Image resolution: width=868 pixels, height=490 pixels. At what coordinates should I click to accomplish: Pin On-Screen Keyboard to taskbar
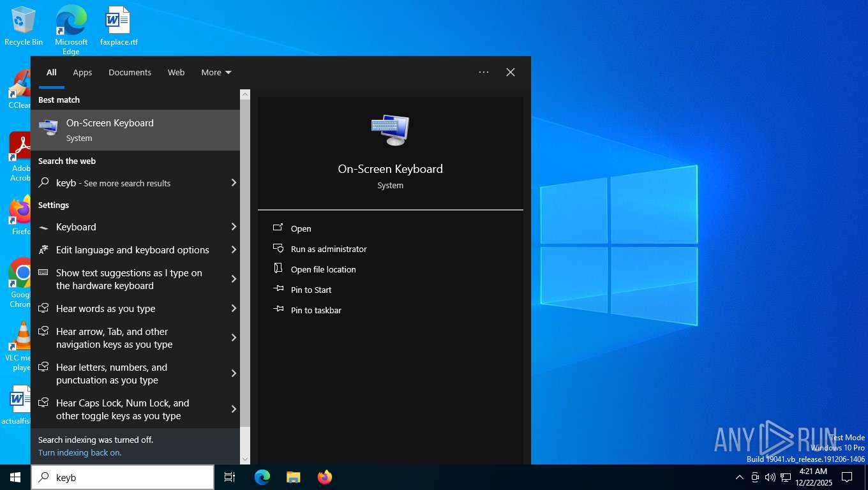[x=315, y=310]
